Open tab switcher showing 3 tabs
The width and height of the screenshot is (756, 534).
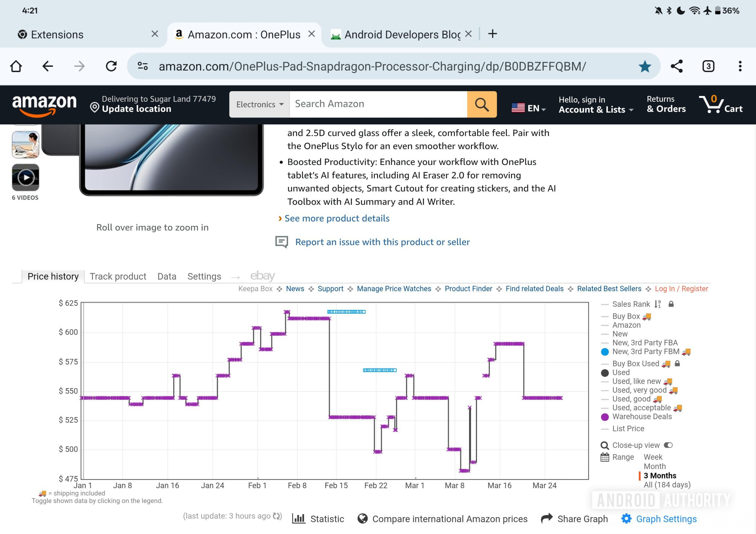(708, 66)
